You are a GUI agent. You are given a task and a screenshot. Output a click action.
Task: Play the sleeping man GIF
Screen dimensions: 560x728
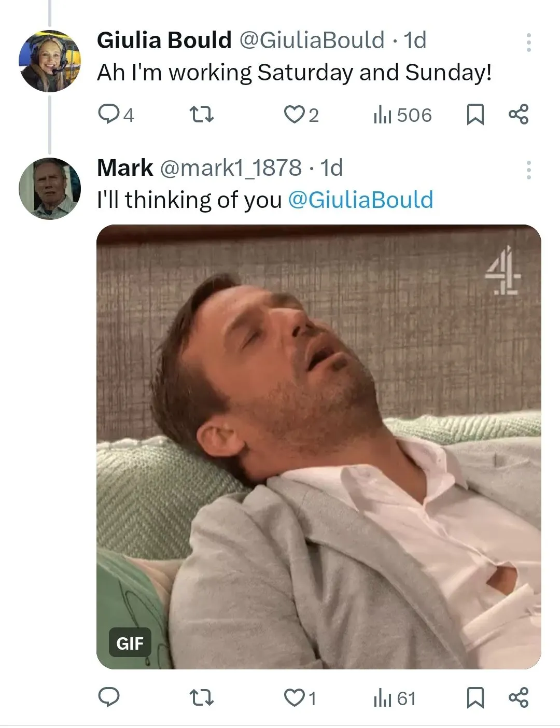pos(318,446)
